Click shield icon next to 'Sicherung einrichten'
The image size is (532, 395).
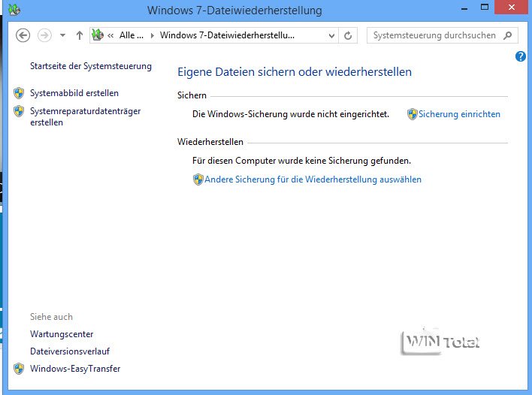(413, 114)
